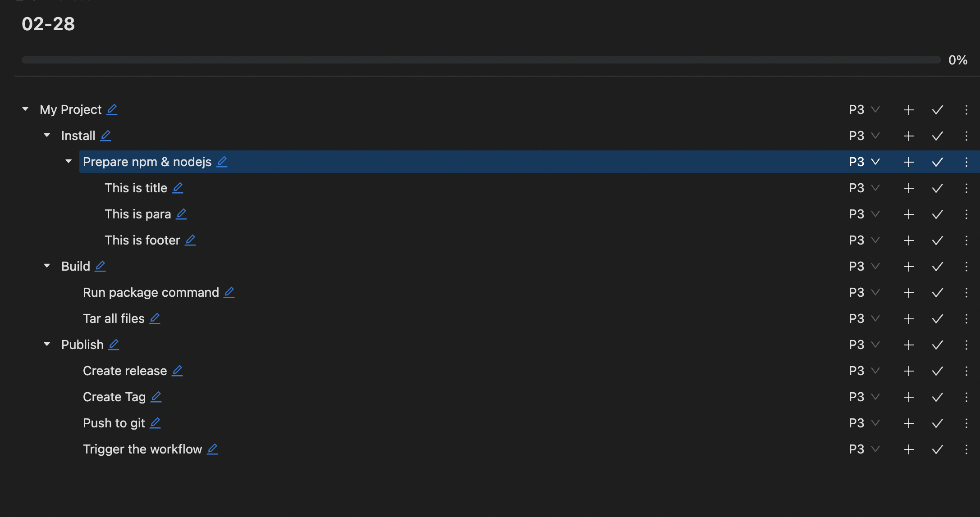
Task: Click the edit icon next to 'Prepare npm & nodejs'
Action: tap(222, 161)
